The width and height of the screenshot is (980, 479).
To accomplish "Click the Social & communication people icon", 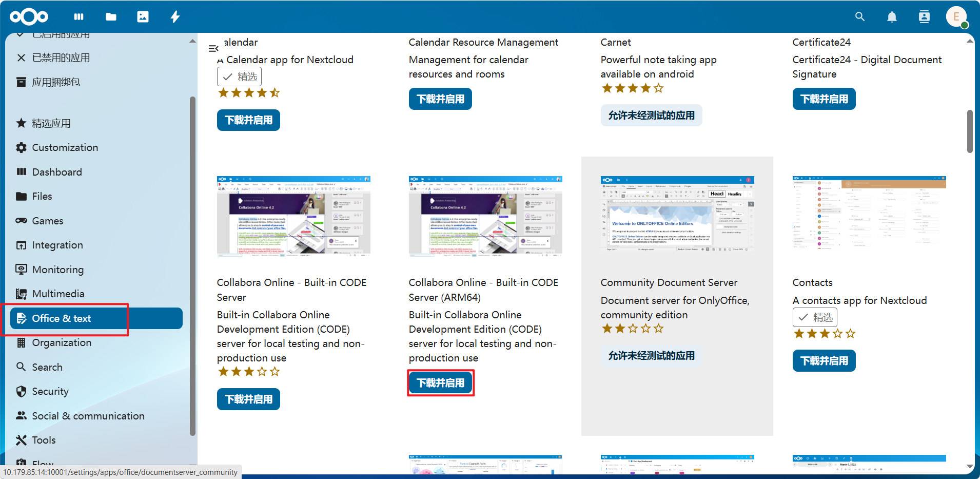I will [x=21, y=416].
